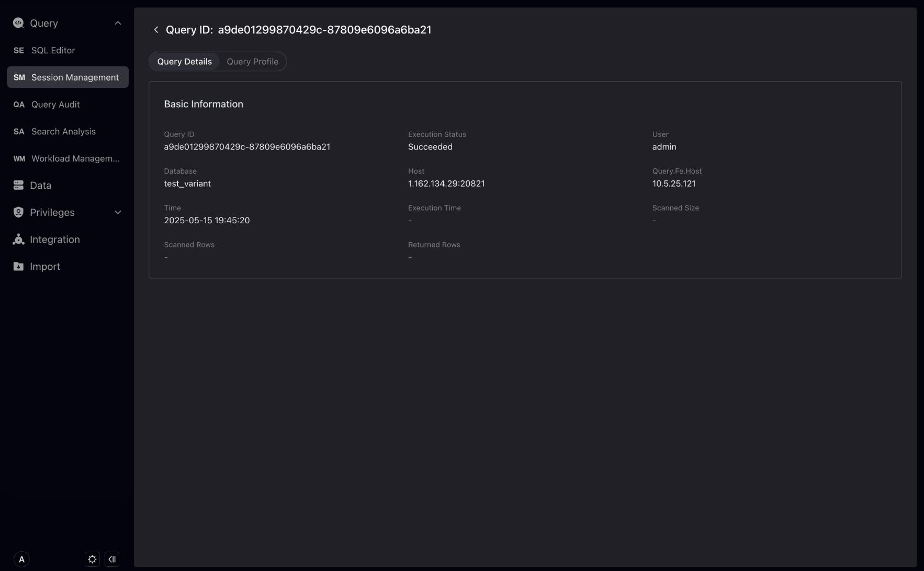This screenshot has width=924, height=571.
Task: Expand the Privileges menu chevron
Action: (x=118, y=212)
